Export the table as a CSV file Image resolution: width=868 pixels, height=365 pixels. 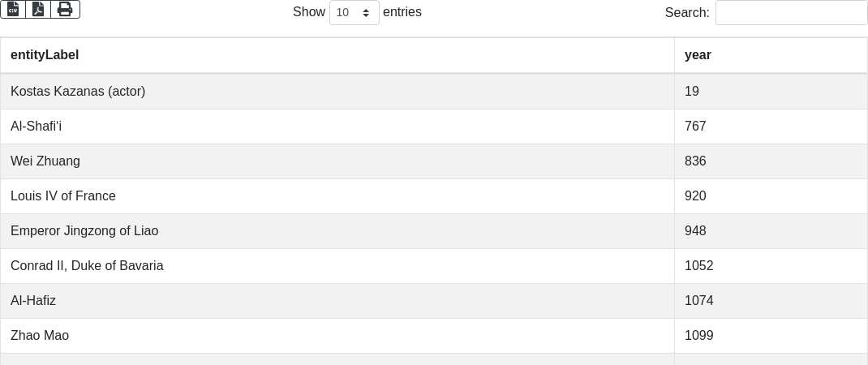click(x=13, y=10)
